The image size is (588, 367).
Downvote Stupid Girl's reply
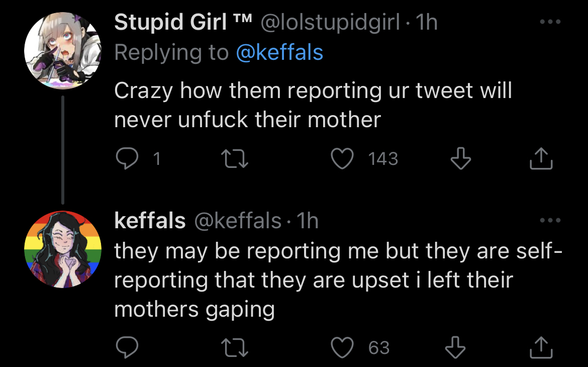pos(460,159)
